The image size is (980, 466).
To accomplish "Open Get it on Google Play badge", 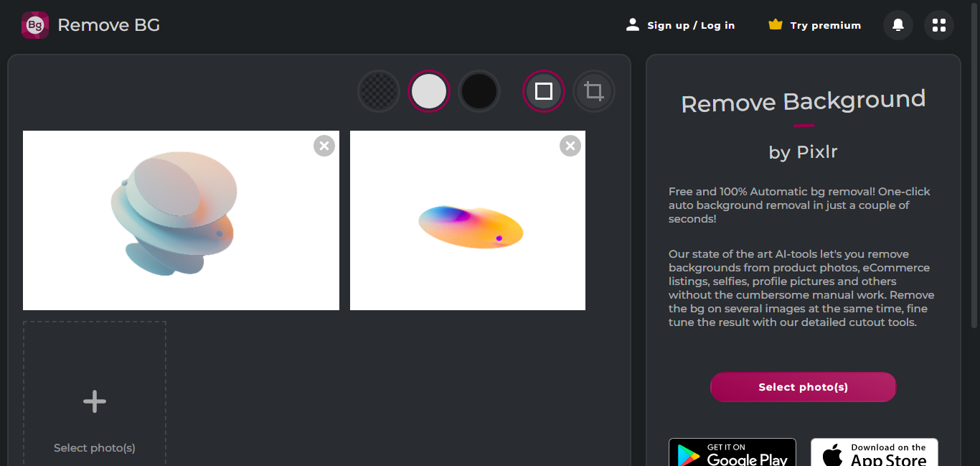I will click(732, 453).
